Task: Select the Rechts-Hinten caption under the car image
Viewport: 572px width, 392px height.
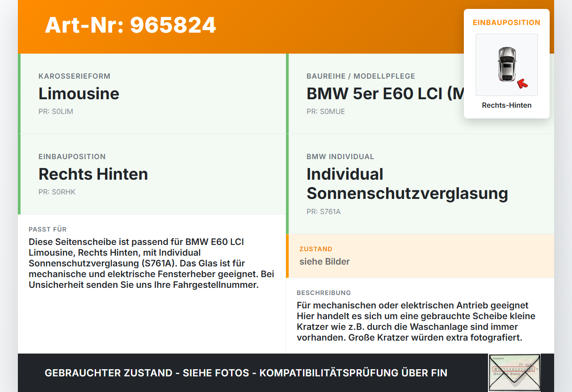Action: click(506, 105)
